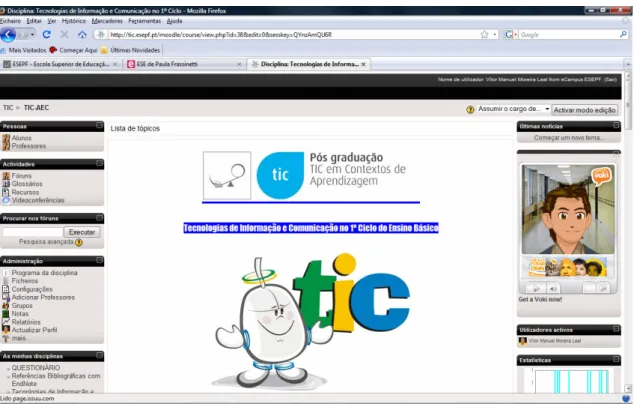The height and width of the screenshot is (404, 634).
Task: Stop loading with the X icon
Action: pos(64,35)
